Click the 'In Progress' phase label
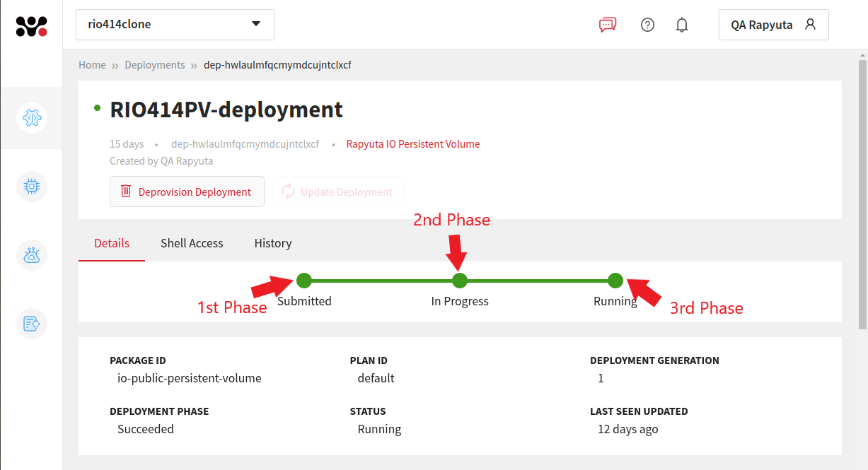 coord(460,301)
